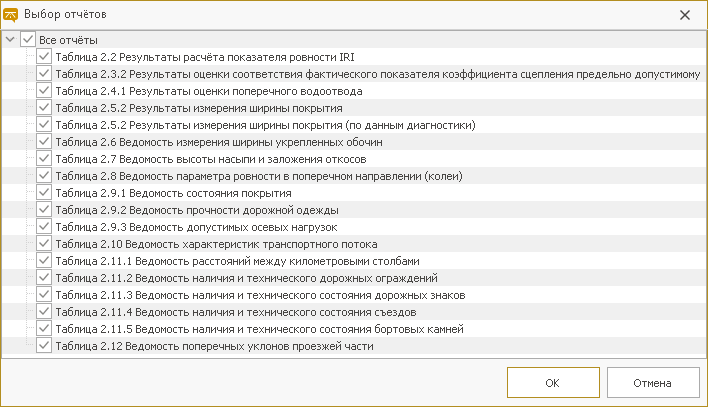
Task: Uncheck Таблица 2.7 откосов checkbox
Action: pos(44,159)
